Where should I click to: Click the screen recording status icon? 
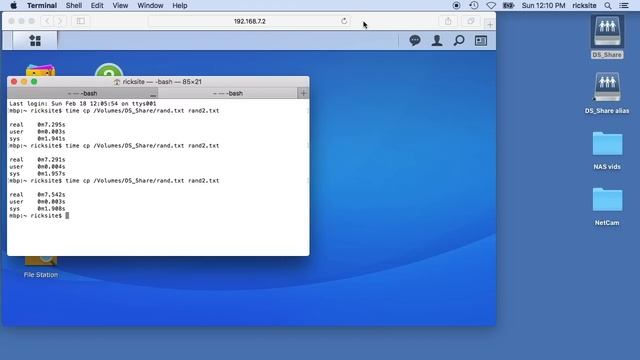click(456, 5)
